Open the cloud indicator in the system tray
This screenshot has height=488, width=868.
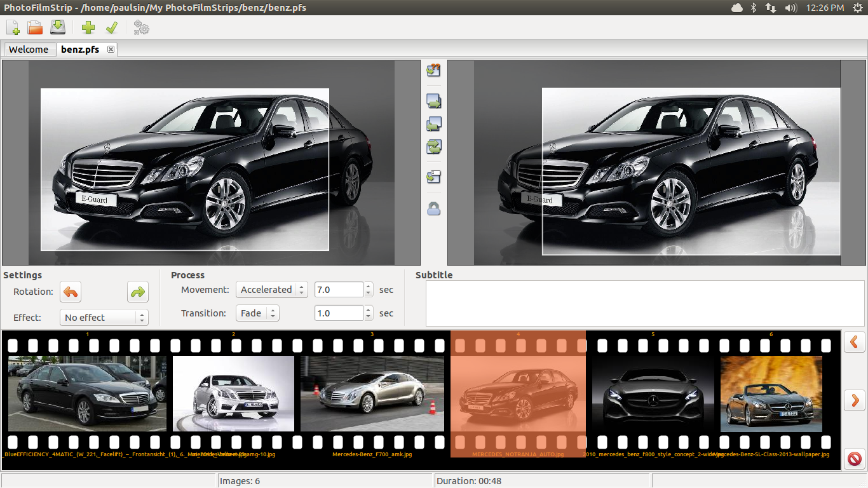737,8
